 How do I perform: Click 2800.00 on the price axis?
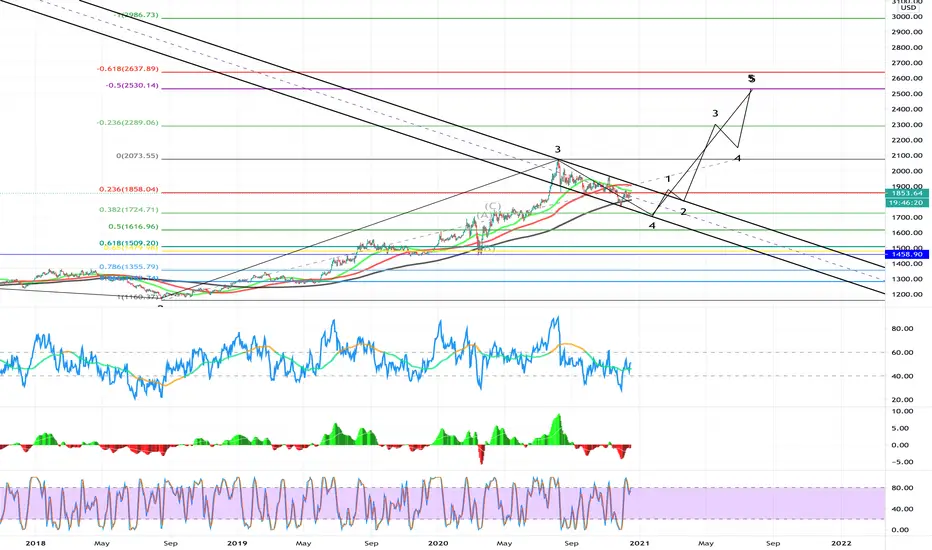pyautogui.click(x=907, y=48)
